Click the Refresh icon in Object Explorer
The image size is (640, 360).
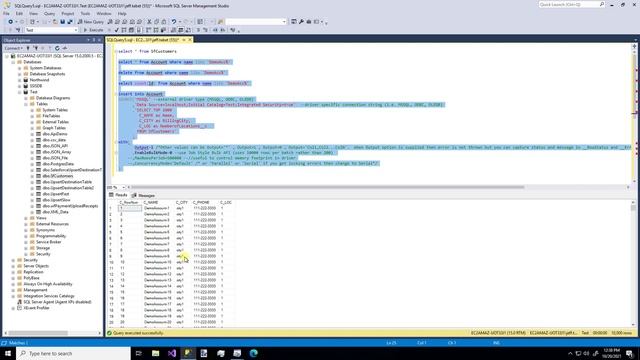point(57,48)
